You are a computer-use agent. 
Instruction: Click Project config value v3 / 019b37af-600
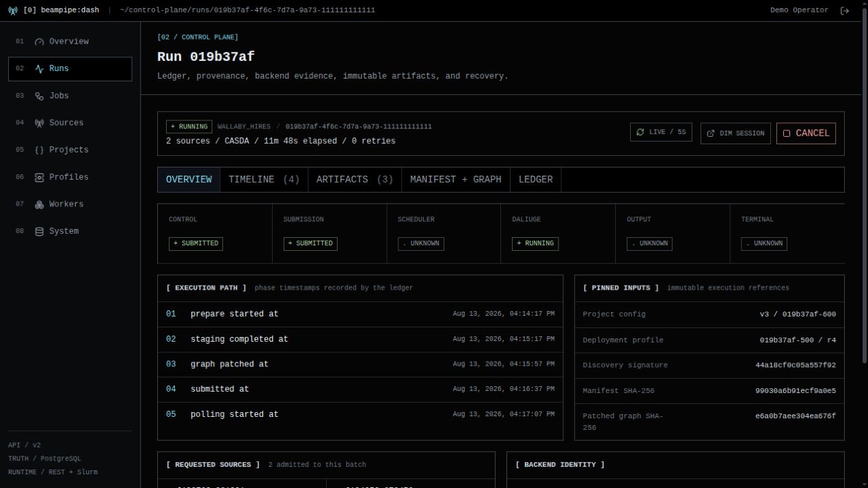798,314
